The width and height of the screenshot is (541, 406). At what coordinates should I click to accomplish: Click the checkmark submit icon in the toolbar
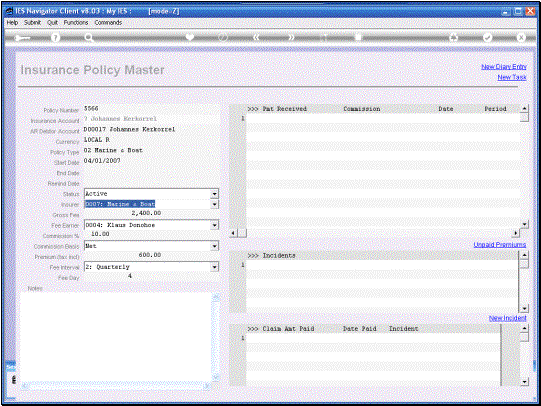(487, 37)
